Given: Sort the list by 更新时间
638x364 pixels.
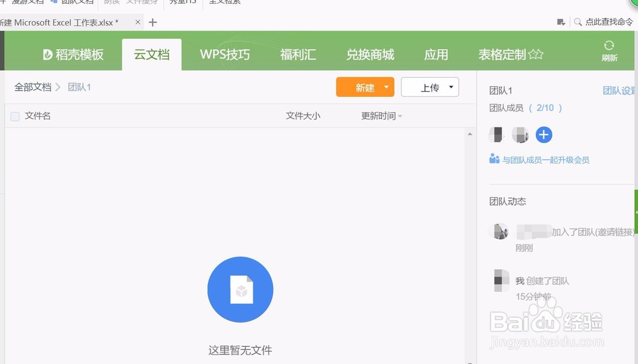Looking at the screenshot, I should [382, 116].
